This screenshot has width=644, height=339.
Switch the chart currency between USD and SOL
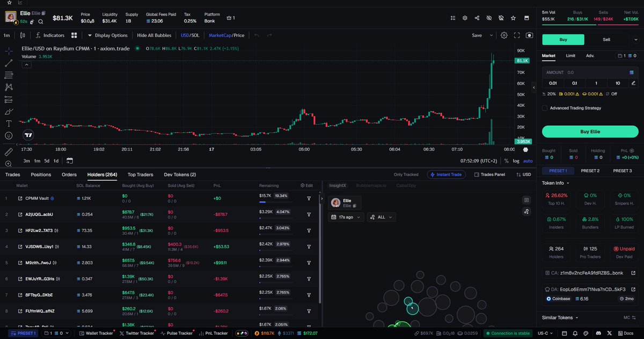(x=190, y=35)
